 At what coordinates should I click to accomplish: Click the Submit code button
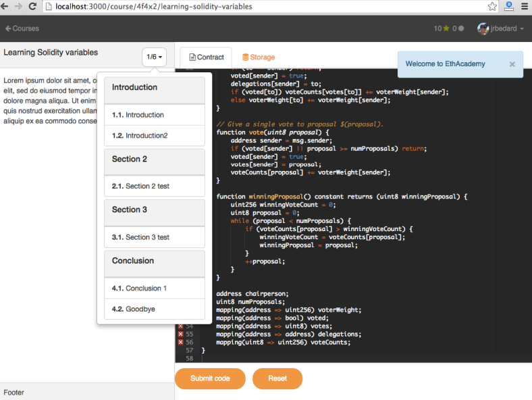[x=210, y=378]
